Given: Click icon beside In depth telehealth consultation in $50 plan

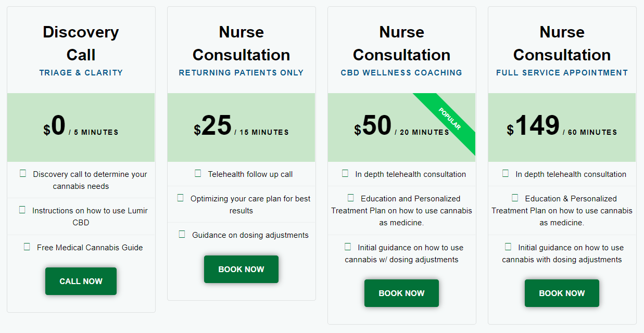Looking at the screenshot, I should 345,173.
